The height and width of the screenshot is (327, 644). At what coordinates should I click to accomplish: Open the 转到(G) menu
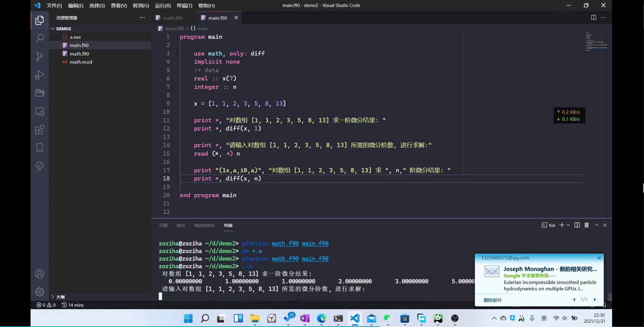(x=141, y=5)
